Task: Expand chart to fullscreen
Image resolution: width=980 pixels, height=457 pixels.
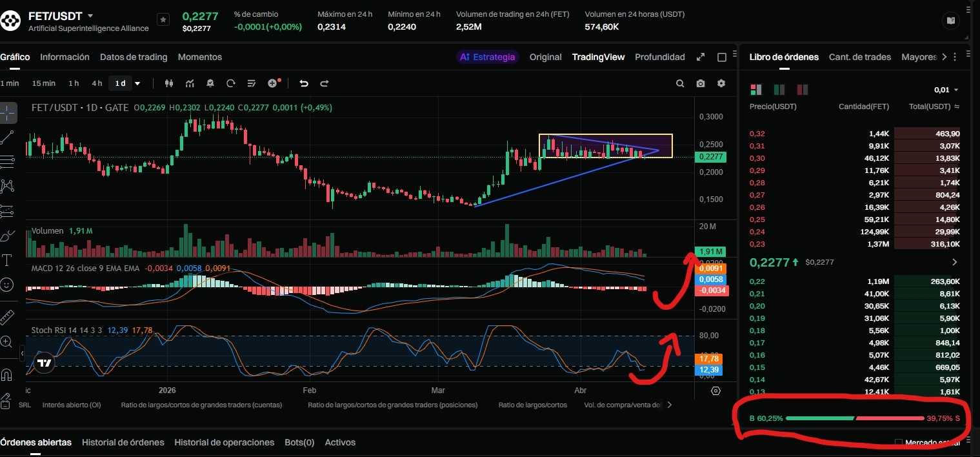Action: (x=701, y=57)
